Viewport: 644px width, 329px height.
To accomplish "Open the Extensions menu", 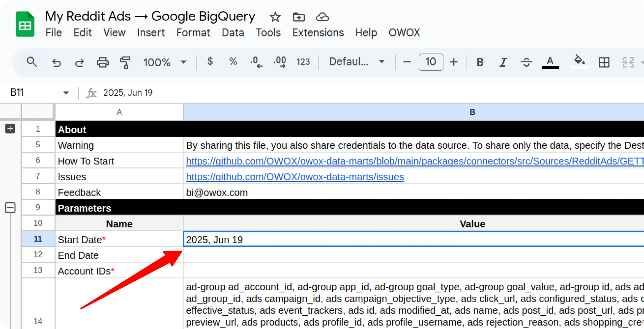I will coord(318,33).
